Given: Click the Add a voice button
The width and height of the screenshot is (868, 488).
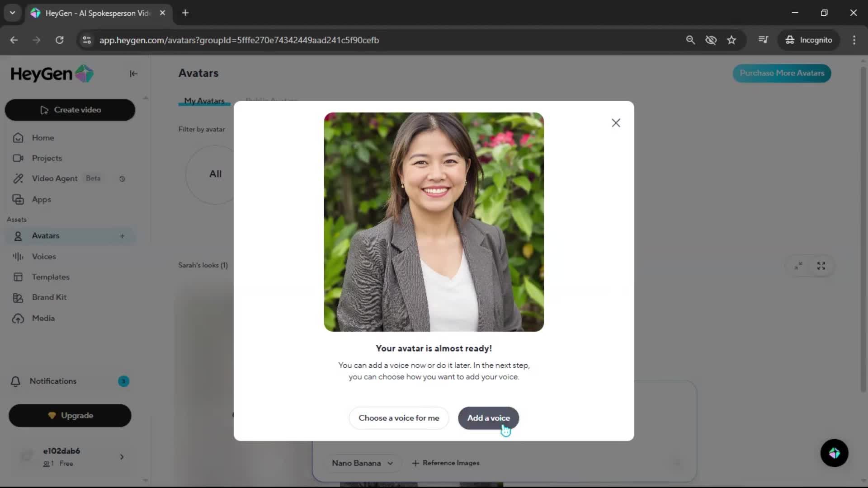Looking at the screenshot, I should click(x=488, y=418).
